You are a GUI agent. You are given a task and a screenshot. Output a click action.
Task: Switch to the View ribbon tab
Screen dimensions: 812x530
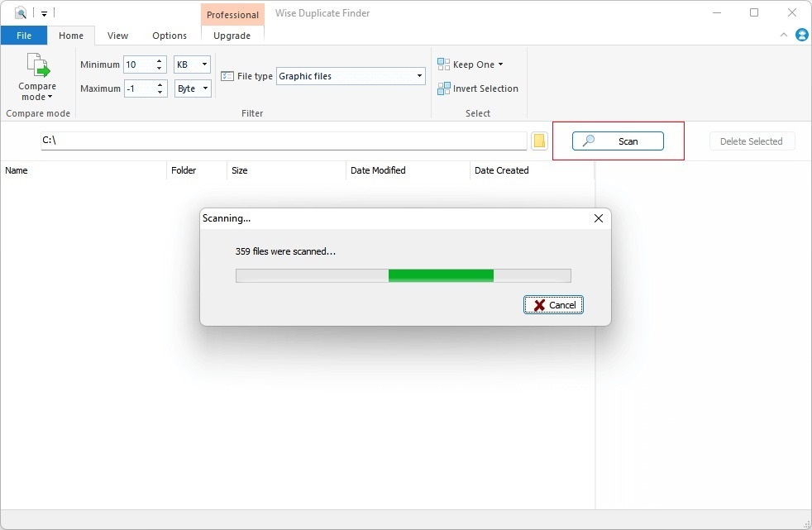click(x=117, y=36)
